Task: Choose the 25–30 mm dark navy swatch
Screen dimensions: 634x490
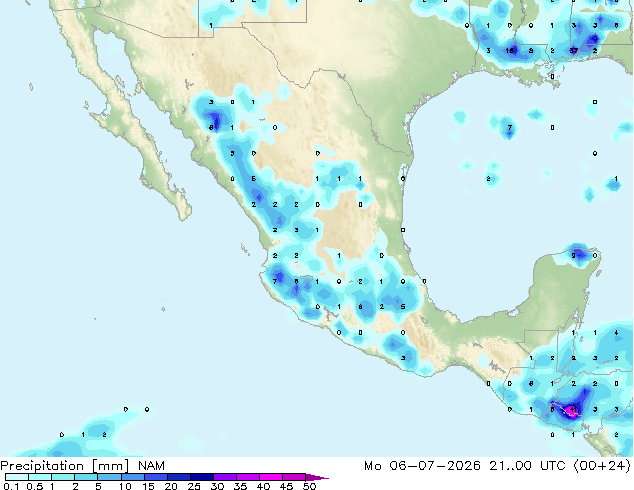Action: point(201,477)
